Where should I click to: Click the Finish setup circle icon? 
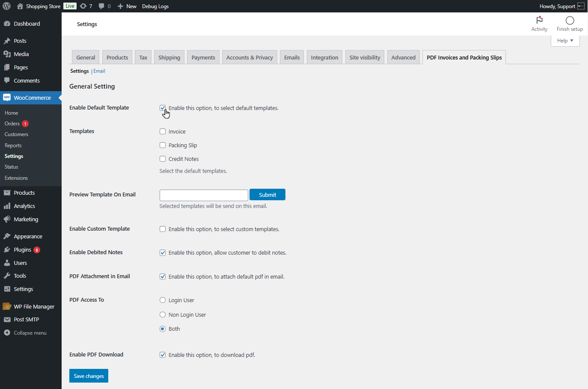(x=570, y=20)
